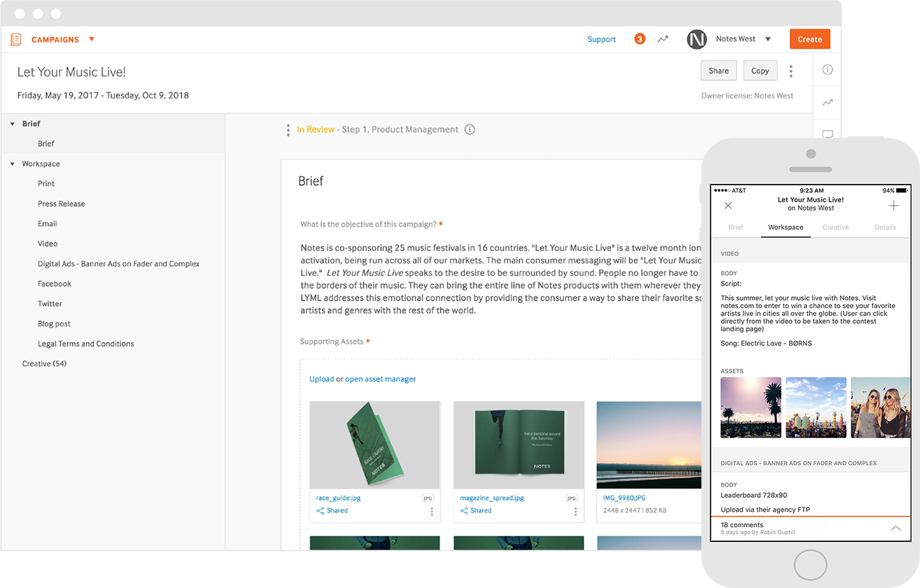Click the 18 comments text on phone

(742, 525)
